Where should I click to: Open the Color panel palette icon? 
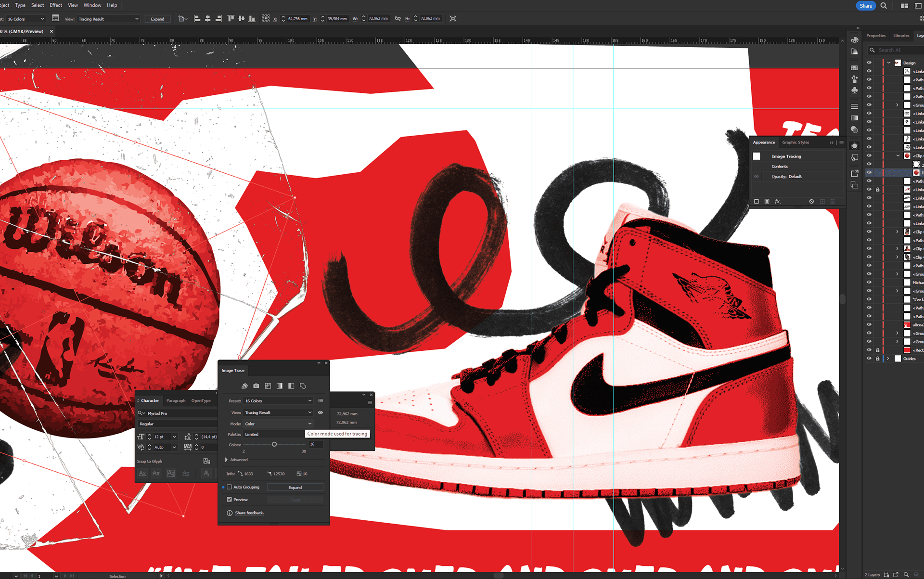pos(855,40)
